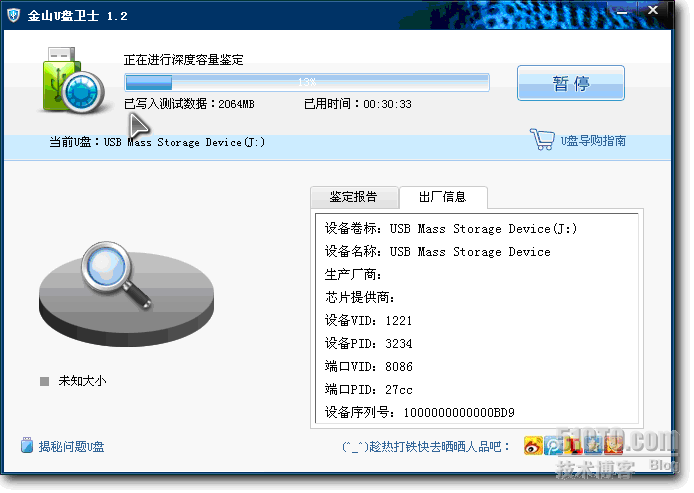The width and height of the screenshot is (694, 493).
Task: Click the 趁热打铁快去晒晒人品吧 text
Action: [426, 447]
